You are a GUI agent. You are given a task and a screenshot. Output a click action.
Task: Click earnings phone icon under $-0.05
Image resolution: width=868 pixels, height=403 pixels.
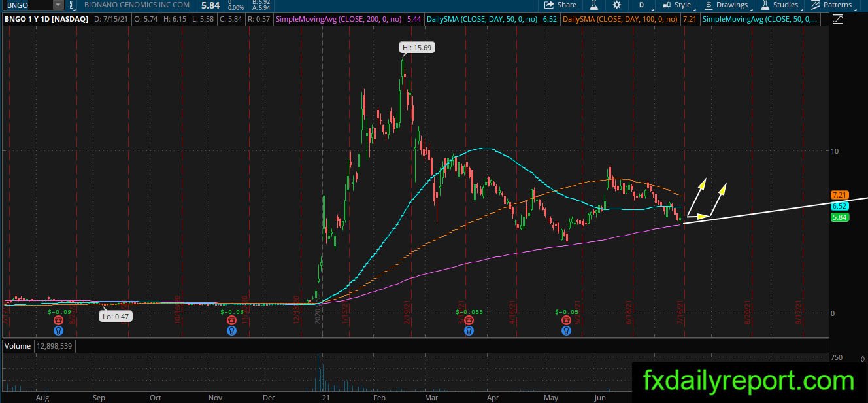[566, 321]
